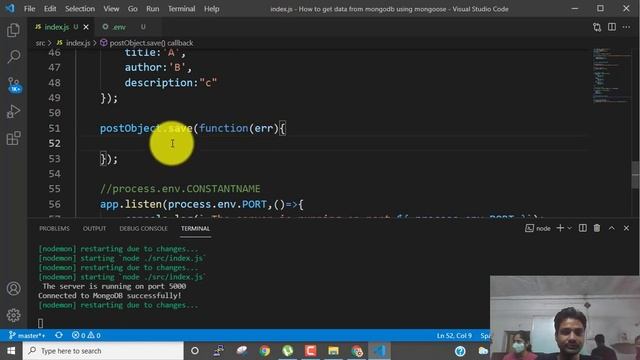Open the File menu
Viewport: 640px width, 360px height.
click(x=29, y=9)
